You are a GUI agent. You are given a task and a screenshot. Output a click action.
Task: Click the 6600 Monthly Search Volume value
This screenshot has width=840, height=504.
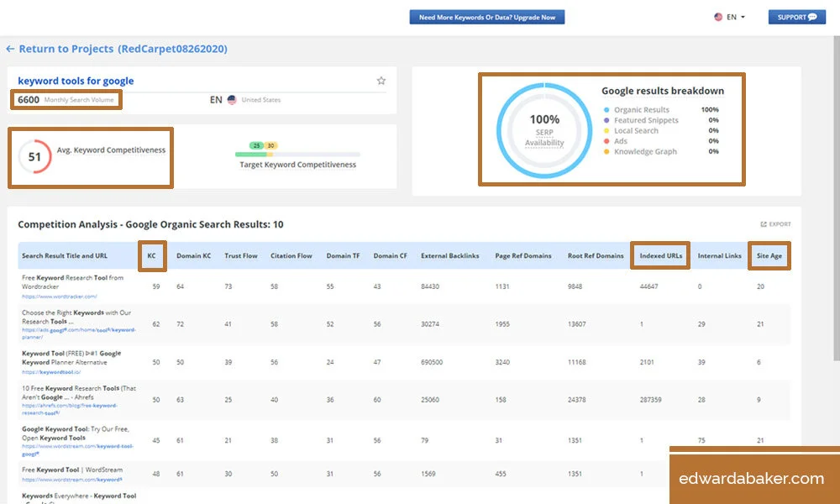(29, 100)
